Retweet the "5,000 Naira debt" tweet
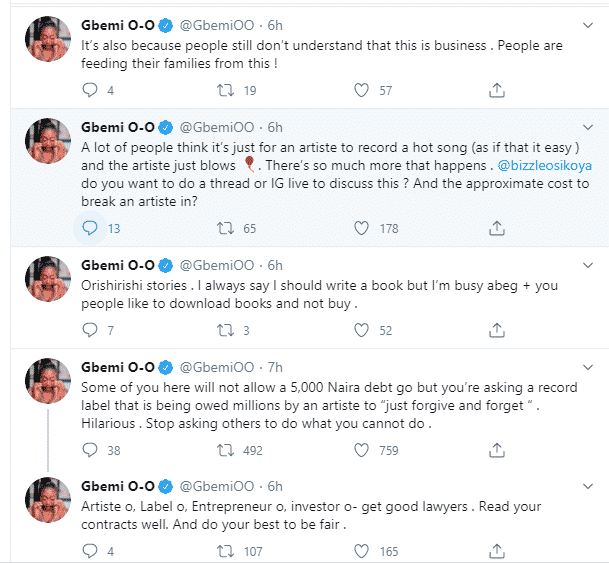The image size is (609, 563). click(x=227, y=449)
